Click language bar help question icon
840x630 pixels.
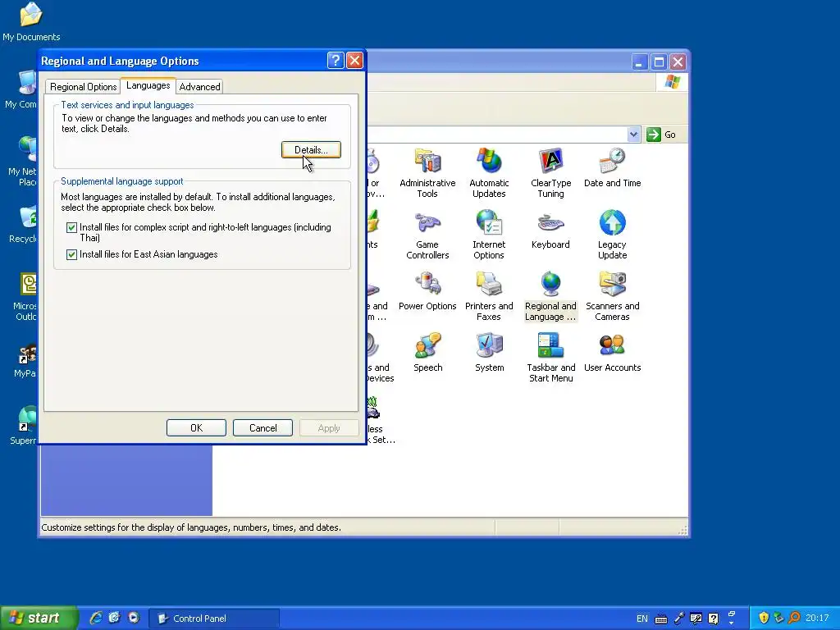coord(714,619)
